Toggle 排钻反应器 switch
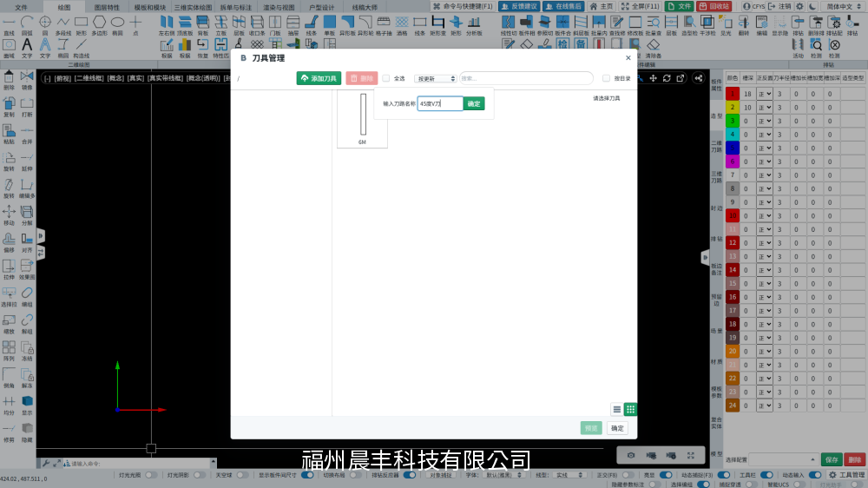The height and width of the screenshot is (488, 868). [x=410, y=475]
